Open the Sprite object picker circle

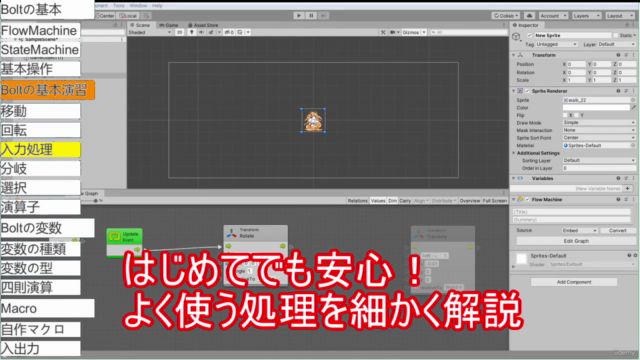pyautogui.click(x=633, y=100)
